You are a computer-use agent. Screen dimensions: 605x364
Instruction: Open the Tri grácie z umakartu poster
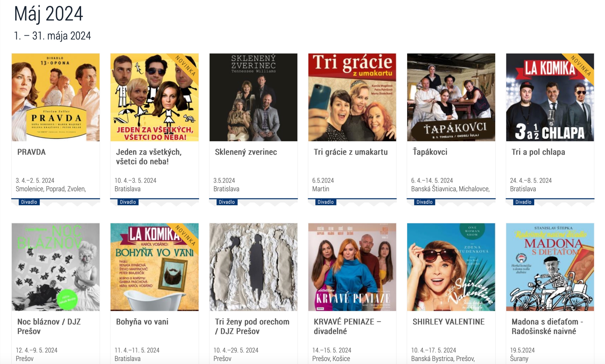[x=352, y=97]
